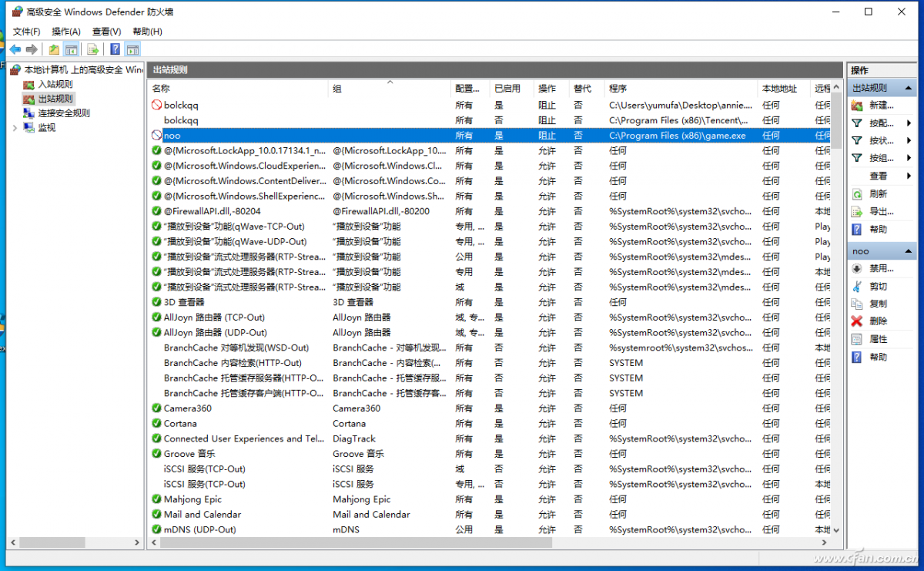Image resolution: width=924 pixels, height=571 pixels.
Task: Select 出站规则 in the left tree
Action: point(55,99)
